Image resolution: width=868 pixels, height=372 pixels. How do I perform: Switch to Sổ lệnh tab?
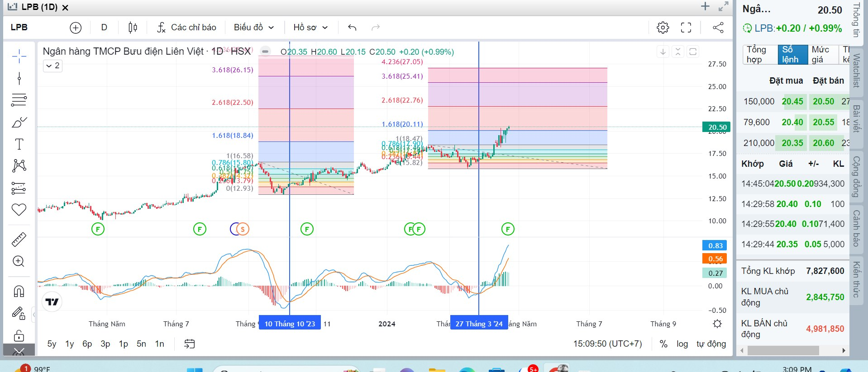tap(793, 54)
